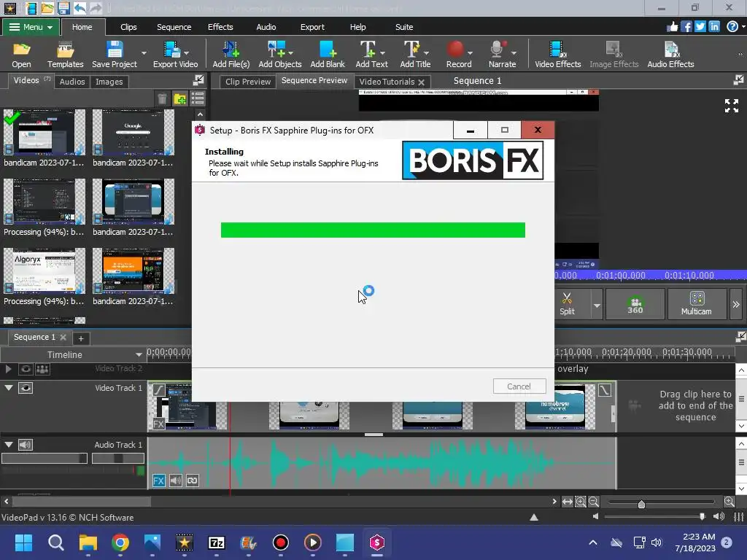
Task: Toggle the speaker icon beside the Audio Track 1 FX button
Action: [175, 481]
